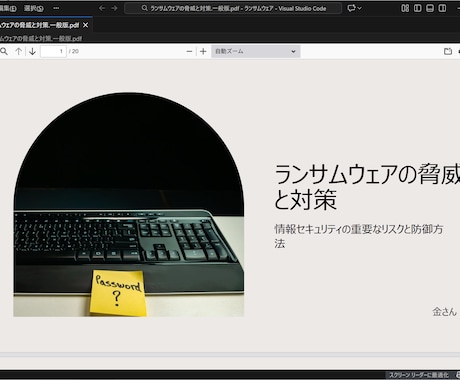Open the 選択 menu
Image resolution: width=460 pixels, height=380 pixels.
[34, 8]
